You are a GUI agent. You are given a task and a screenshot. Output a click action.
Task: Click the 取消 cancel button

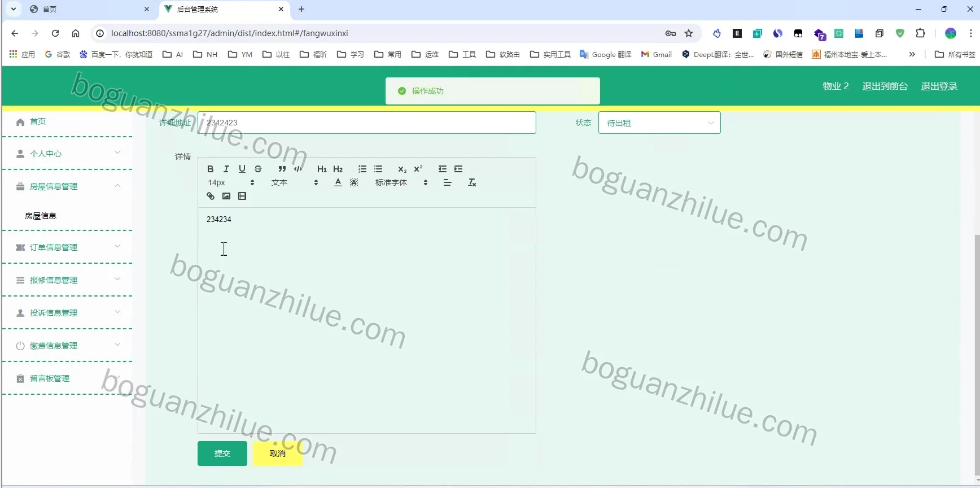pos(278,454)
